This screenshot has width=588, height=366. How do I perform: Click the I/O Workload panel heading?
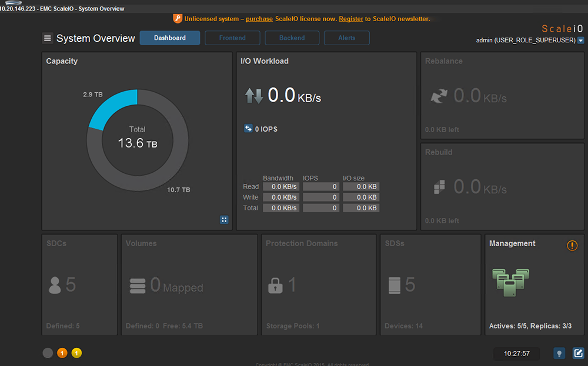pos(265,61)
